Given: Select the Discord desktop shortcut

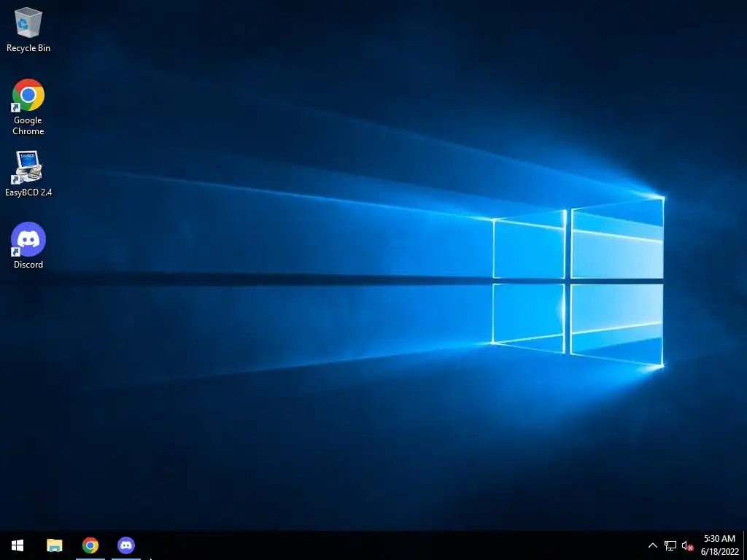Looking at the screenshot, I should coord(28,246).
